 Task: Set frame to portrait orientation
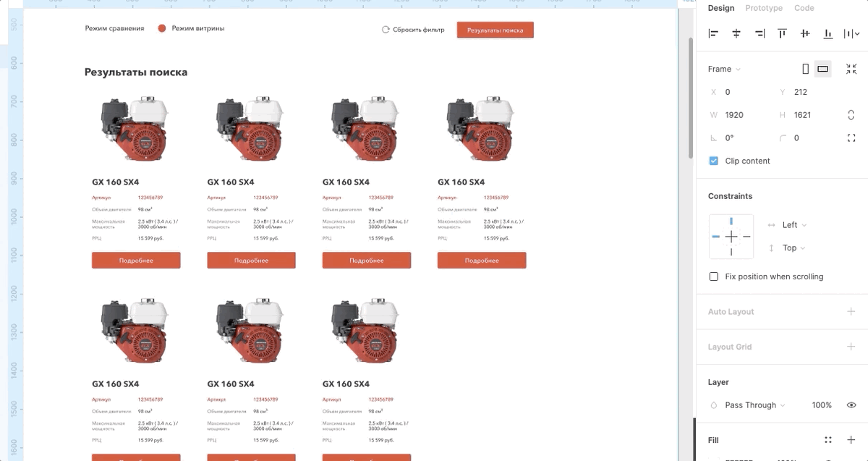[x=806, y=69]
